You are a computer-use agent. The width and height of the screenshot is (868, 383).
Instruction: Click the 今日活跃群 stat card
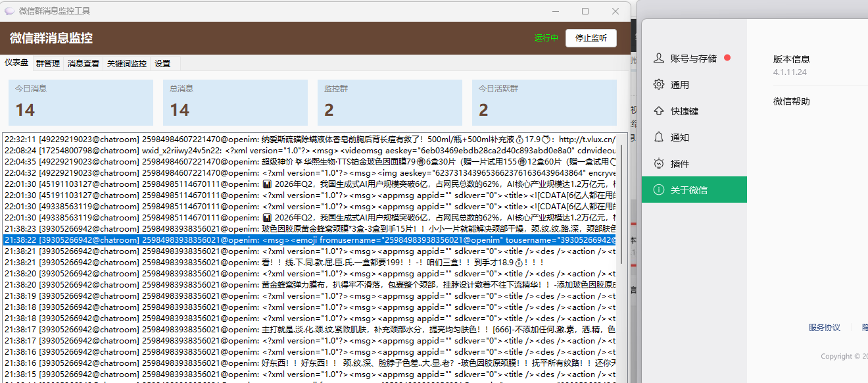(x=544, y=103)
